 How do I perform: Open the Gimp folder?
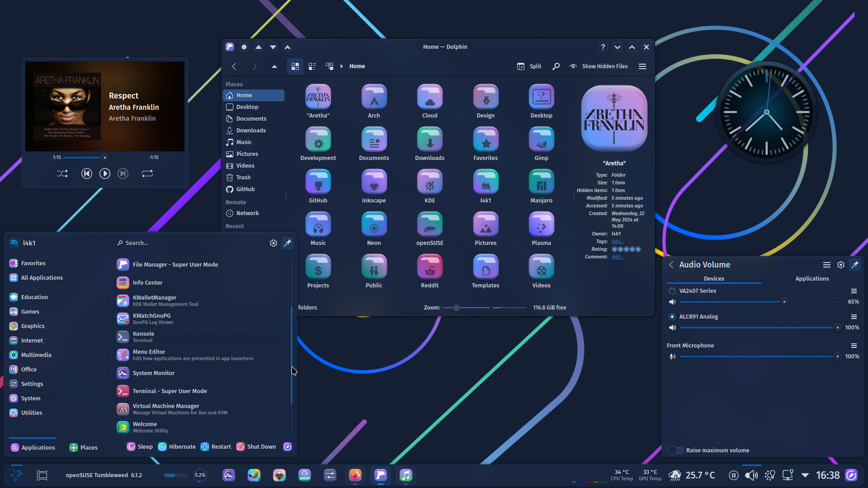(x=541, y=144)
